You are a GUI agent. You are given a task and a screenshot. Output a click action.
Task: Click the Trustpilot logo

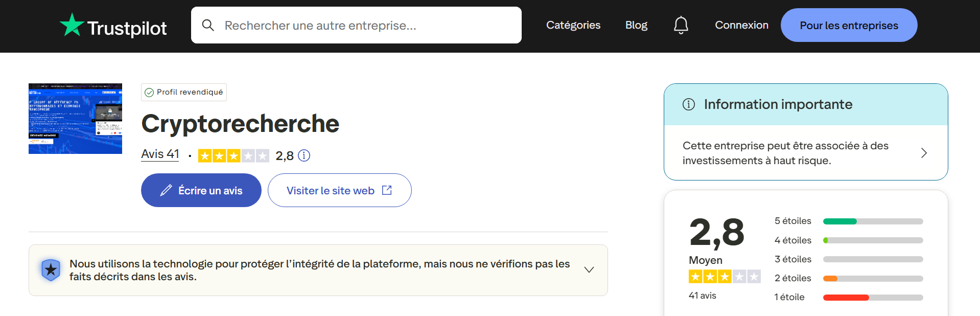(113, 26)
